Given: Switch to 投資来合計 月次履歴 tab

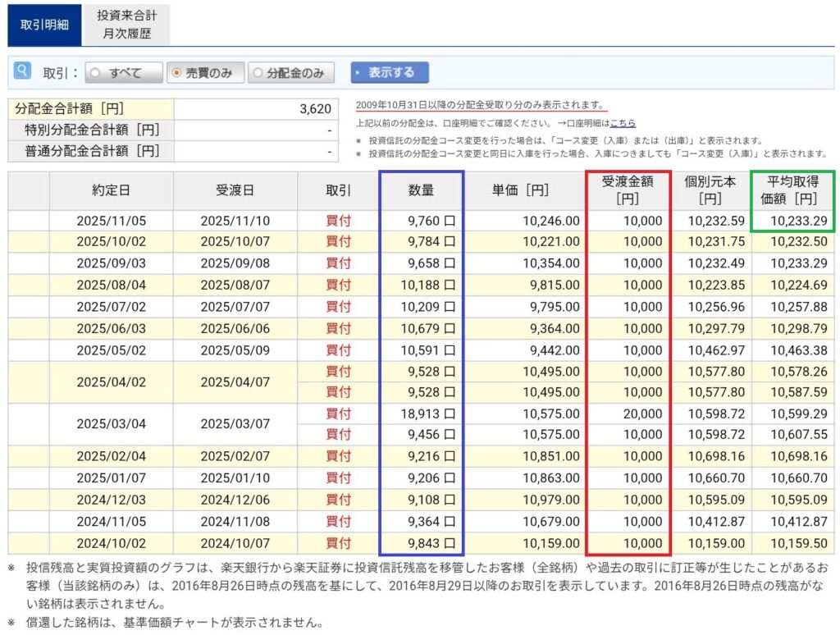Looking at the screenshot, I should point(126,25).
